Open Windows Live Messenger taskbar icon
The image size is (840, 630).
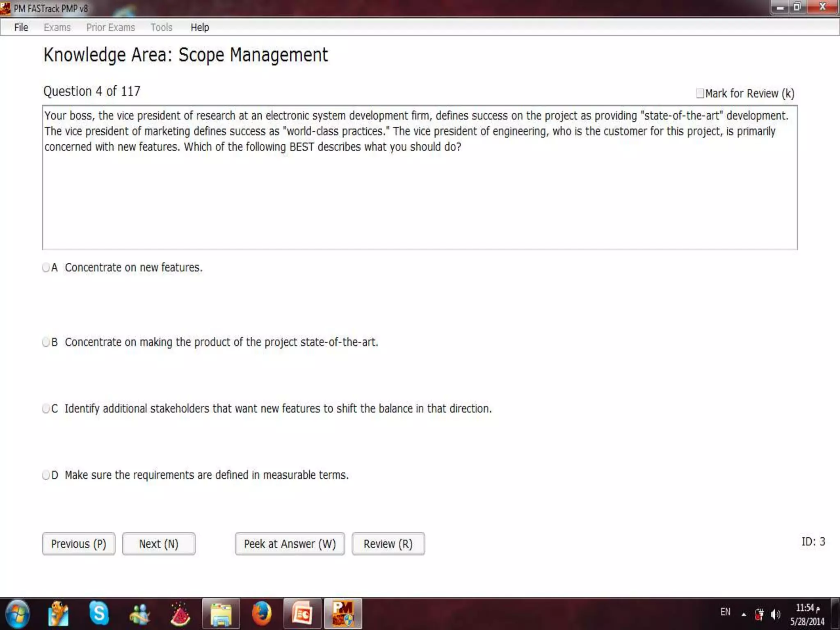coord(139,614)
